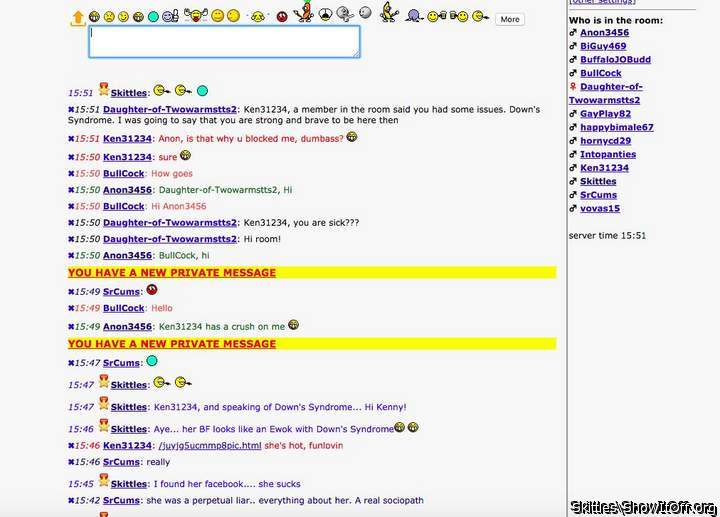This screenshot has width=720, height=517.
Task: Click Ken31234 username on the 15:46 message
Action: coord(127,446)
